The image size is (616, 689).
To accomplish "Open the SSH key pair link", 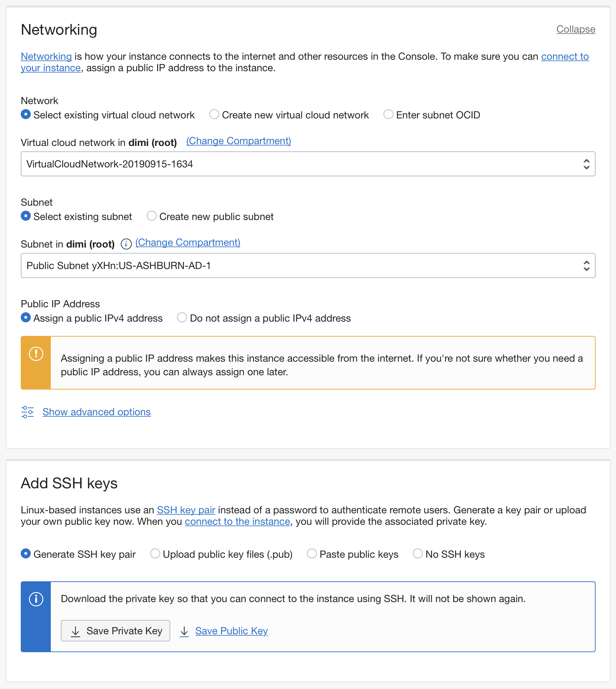I will tap(186, 510).
